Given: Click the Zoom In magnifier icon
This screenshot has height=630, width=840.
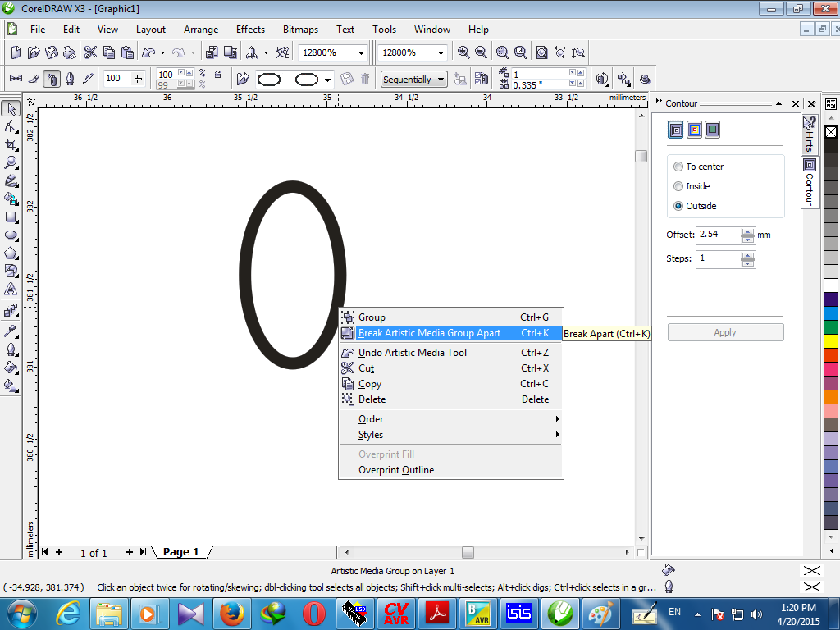Looking at the screenshot, I should 463,52.
